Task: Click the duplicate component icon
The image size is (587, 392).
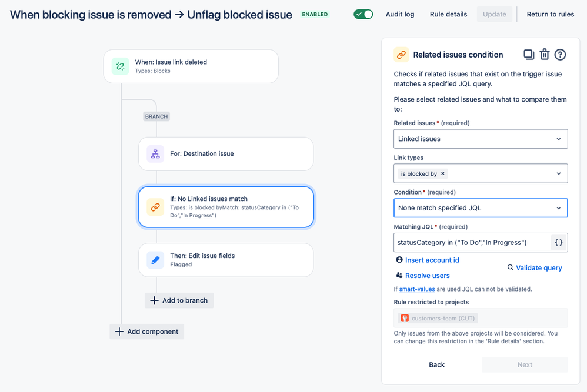Action: point(529,55)
